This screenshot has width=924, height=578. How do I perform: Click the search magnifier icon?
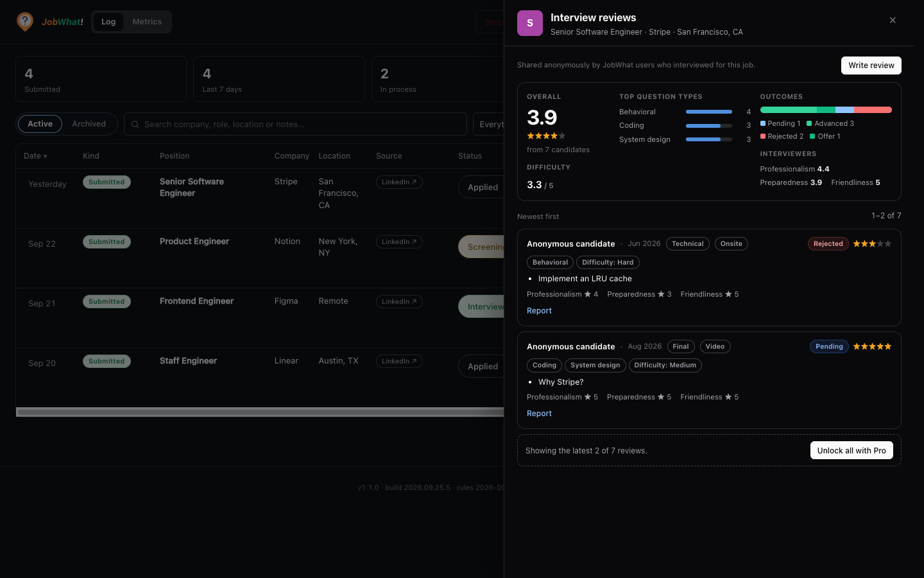pos(135,125)
